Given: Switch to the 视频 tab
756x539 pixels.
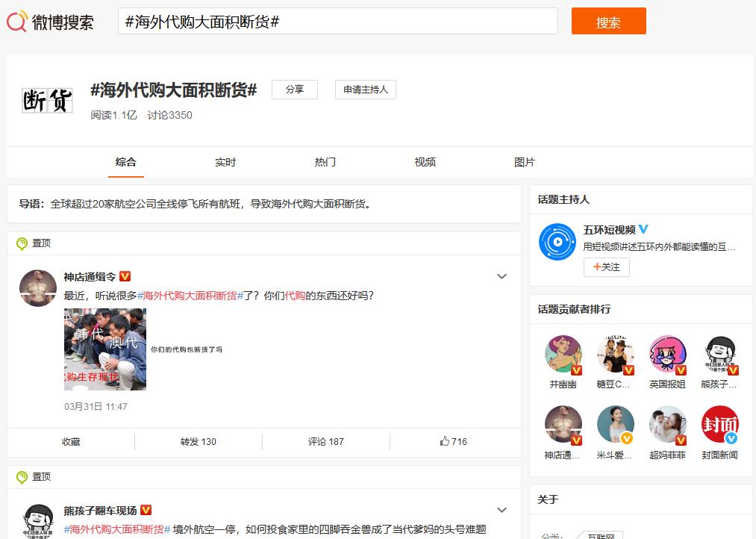Looking at the screenshot, I should pyautogui.click(x=424, y=161).
